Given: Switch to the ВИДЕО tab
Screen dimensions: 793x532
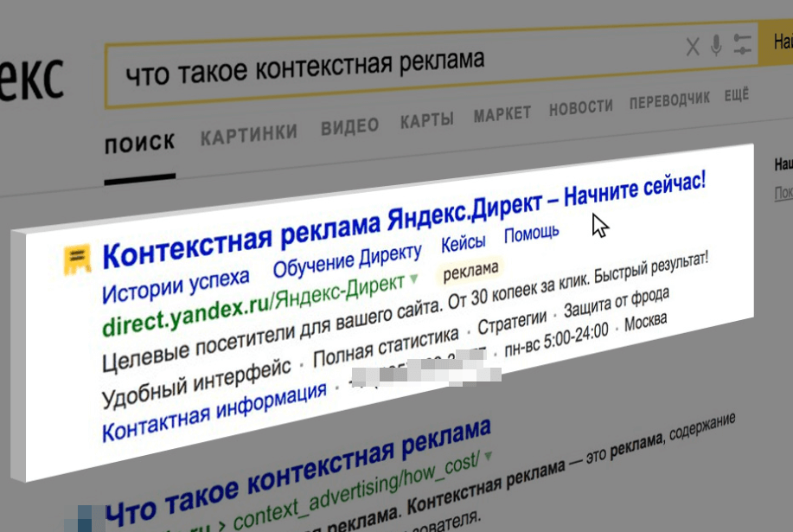Looking at the screenshot, I should click(x=350, y=126).
